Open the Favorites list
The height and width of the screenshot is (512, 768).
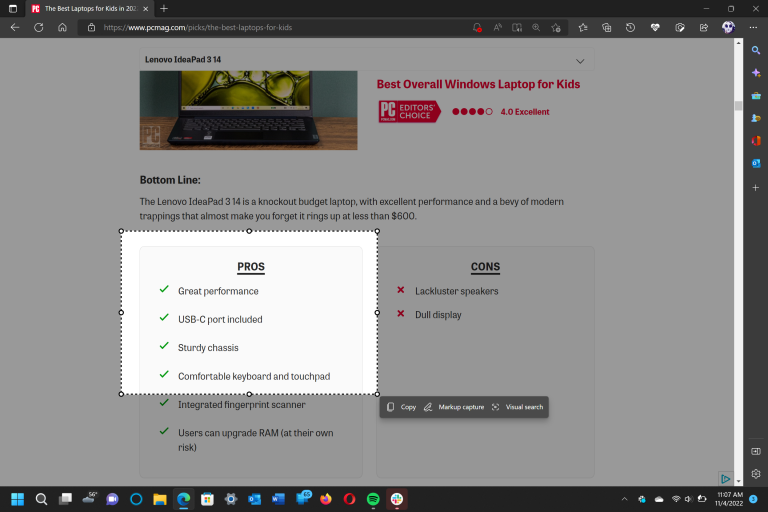[583, 27]
